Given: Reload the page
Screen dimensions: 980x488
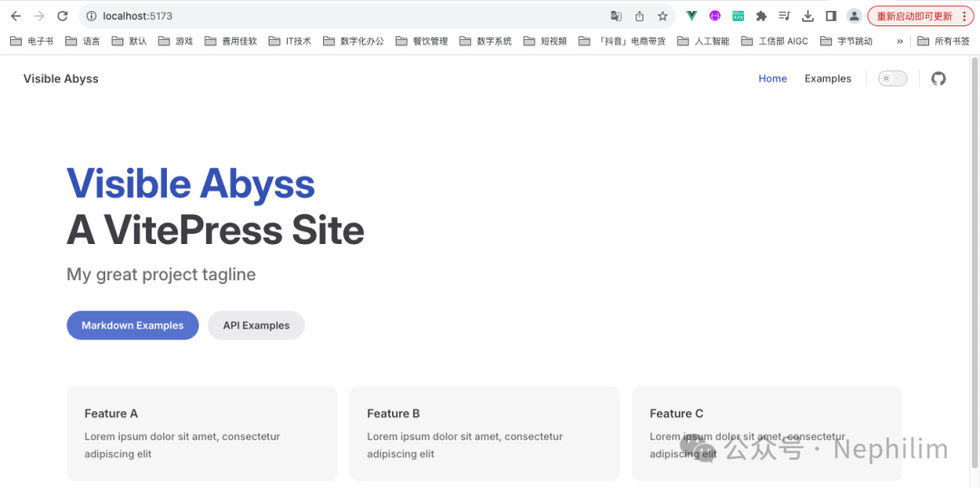Looking at the screenshot, I should coord(63,16).
